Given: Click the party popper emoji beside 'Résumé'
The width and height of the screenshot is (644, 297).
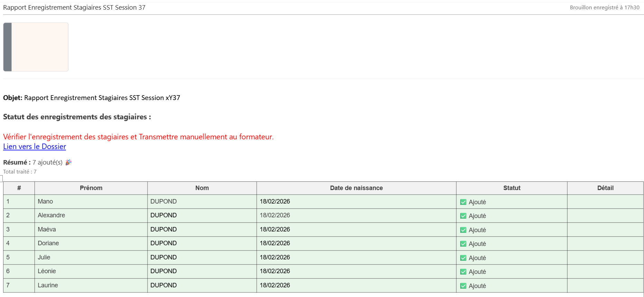Looking at the screenshot, I should (x=68, y=162).
